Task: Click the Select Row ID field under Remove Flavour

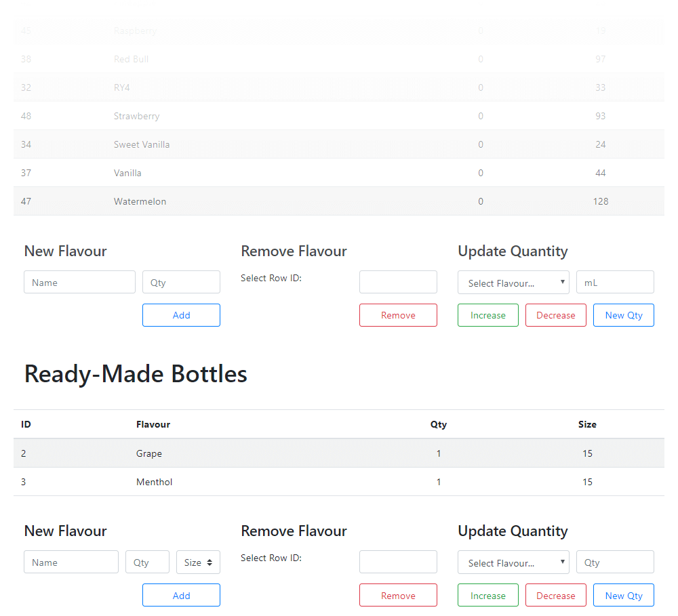Action: [398, 282]
